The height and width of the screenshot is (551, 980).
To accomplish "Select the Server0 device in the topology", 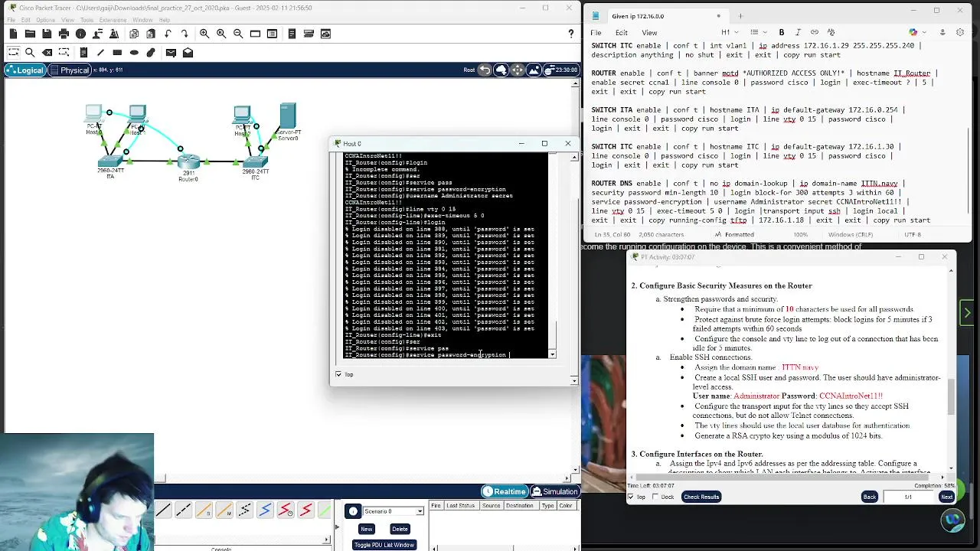I will coord(288,117).
